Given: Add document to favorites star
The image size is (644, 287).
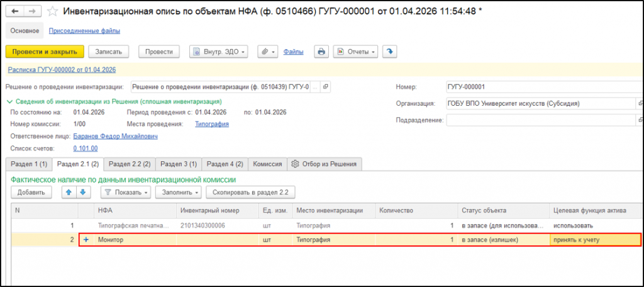Looking at the screenshot, I should pos(52,11).
